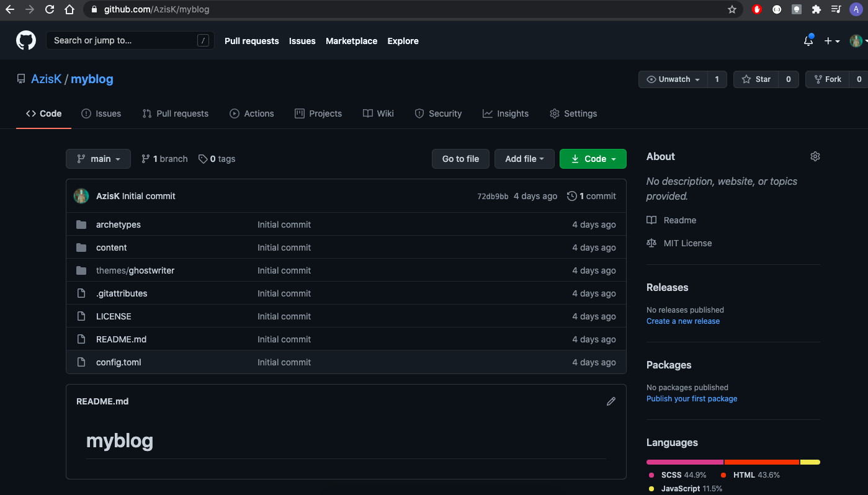Viewport: 868px width, 495px height.
Task: Open the repository Settings tab
Action: click(573, 114)
